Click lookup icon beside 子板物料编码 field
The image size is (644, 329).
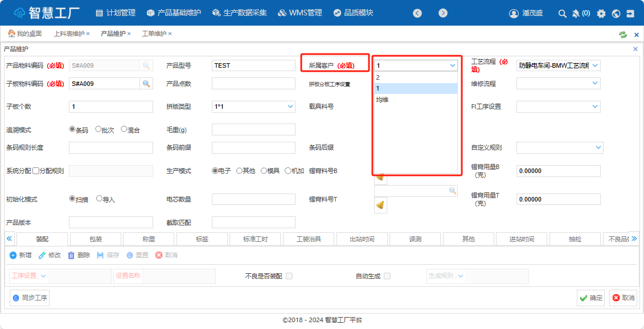tap(146, 84)
